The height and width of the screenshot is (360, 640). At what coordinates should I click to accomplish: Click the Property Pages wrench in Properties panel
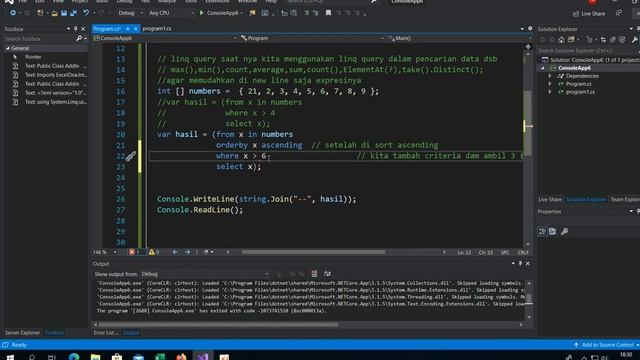pyautogui.click(x=564, y=231)
